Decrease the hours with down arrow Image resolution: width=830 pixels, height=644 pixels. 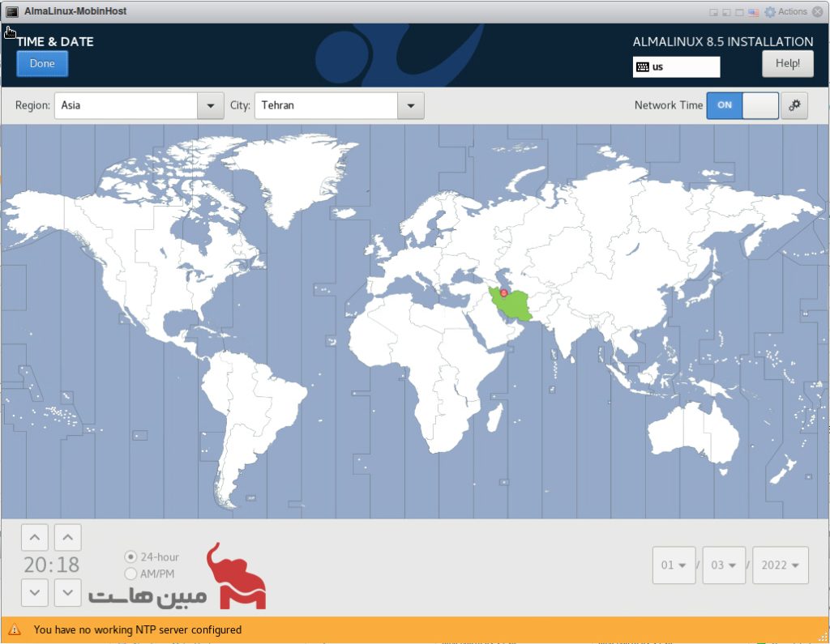[35, 592]
